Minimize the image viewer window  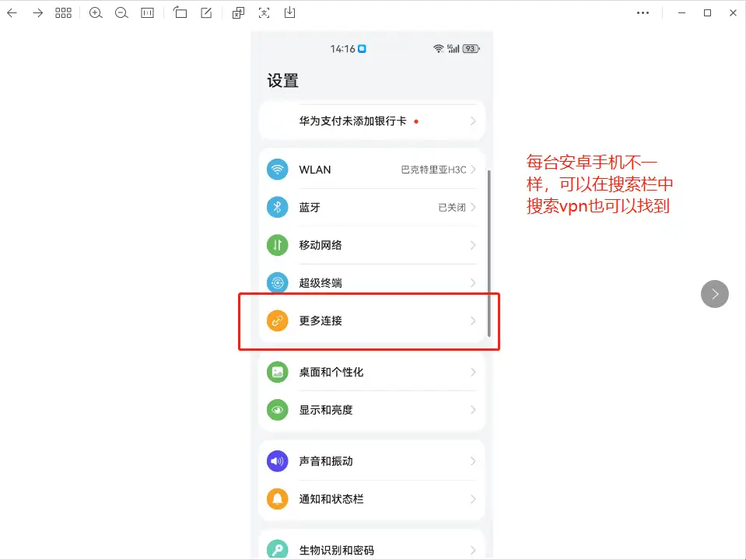tap(681, 13)
